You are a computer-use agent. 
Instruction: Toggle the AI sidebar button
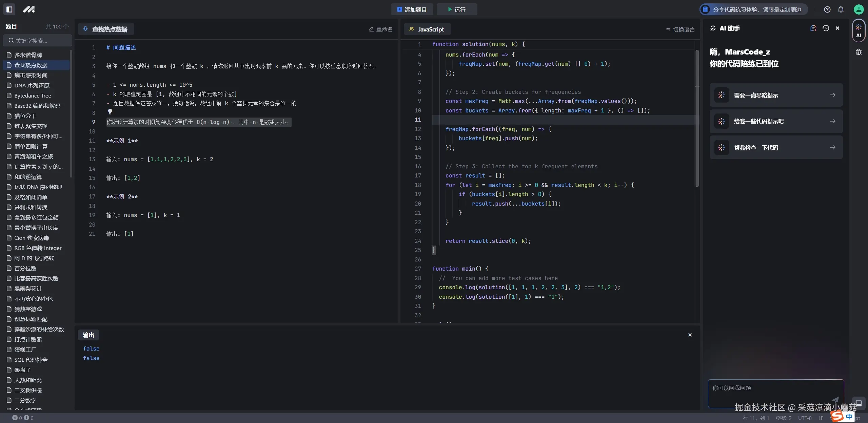point(858,31)
